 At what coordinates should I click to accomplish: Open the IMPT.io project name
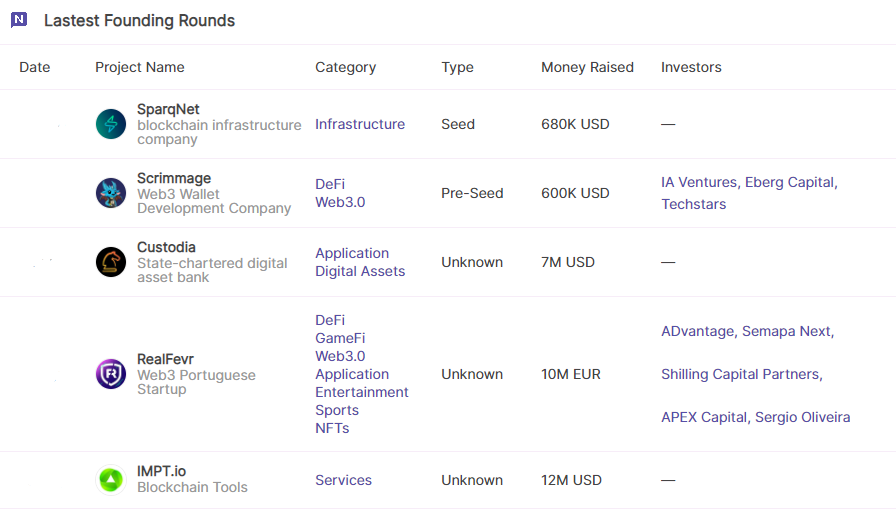coord(161,471)
